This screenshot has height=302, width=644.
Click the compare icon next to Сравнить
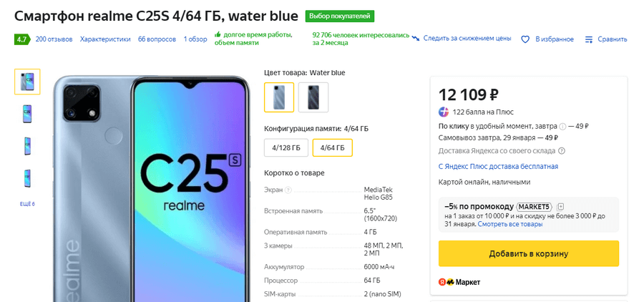pyautogui.click(x=589, y=39)
